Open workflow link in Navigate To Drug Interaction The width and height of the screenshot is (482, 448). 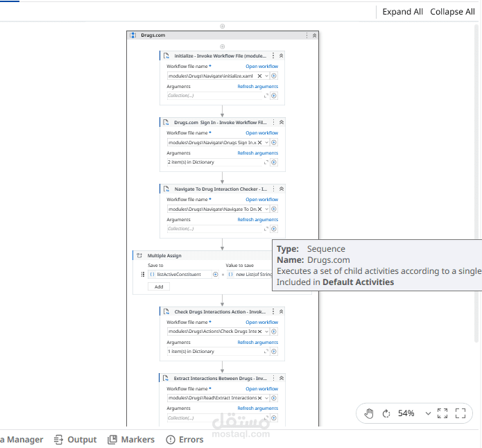(x=261, y=199)
